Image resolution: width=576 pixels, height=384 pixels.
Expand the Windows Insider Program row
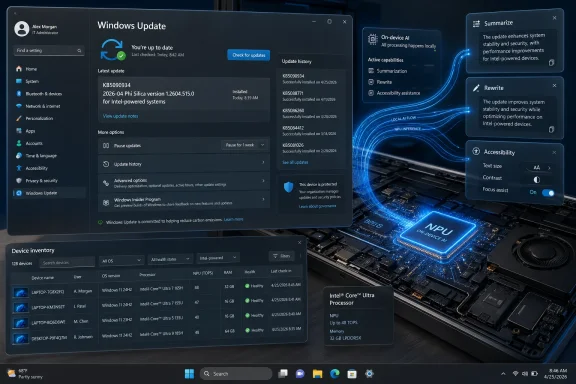tap(184, 201)
